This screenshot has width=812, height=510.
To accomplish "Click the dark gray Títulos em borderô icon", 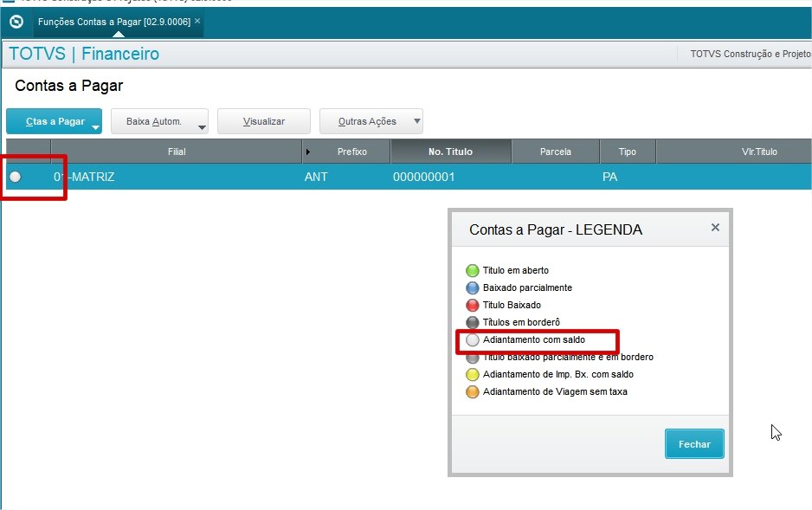I will click(473, 323).
